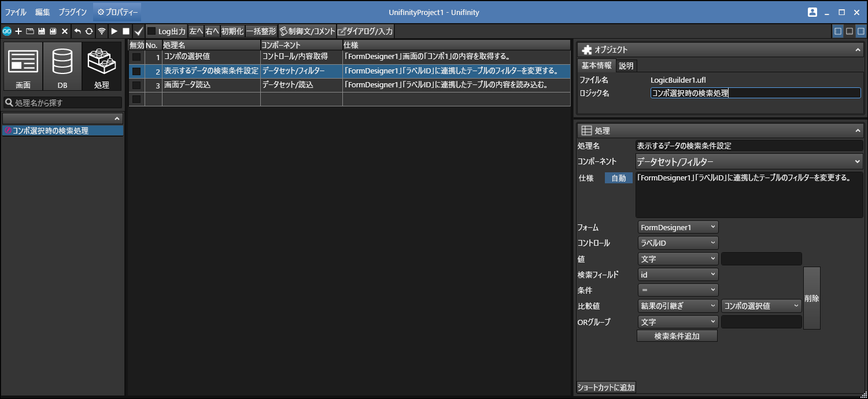The image size is (868, 399).
Task: Open the DB database panel icon
Action: [x=62, y=66]
